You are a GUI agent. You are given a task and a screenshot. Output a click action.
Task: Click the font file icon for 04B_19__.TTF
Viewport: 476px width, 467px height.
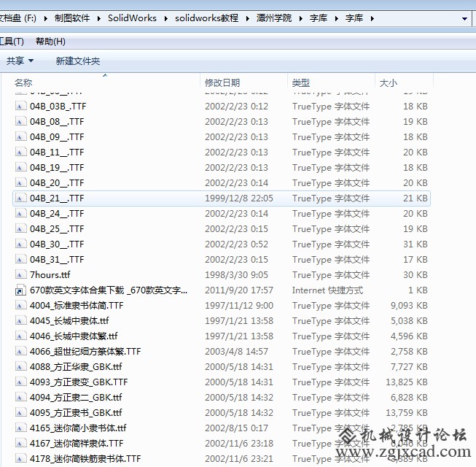click(20, 167)
